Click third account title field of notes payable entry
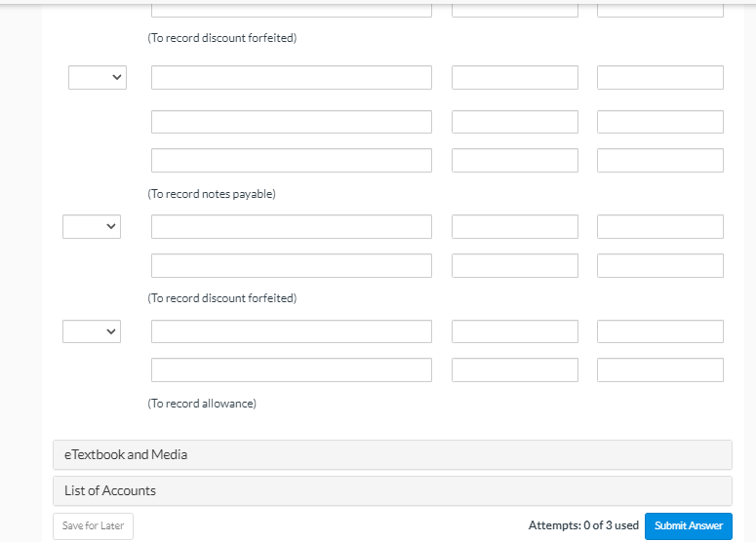The width and height of the screenshot is (756, 542). coord(292,161)
